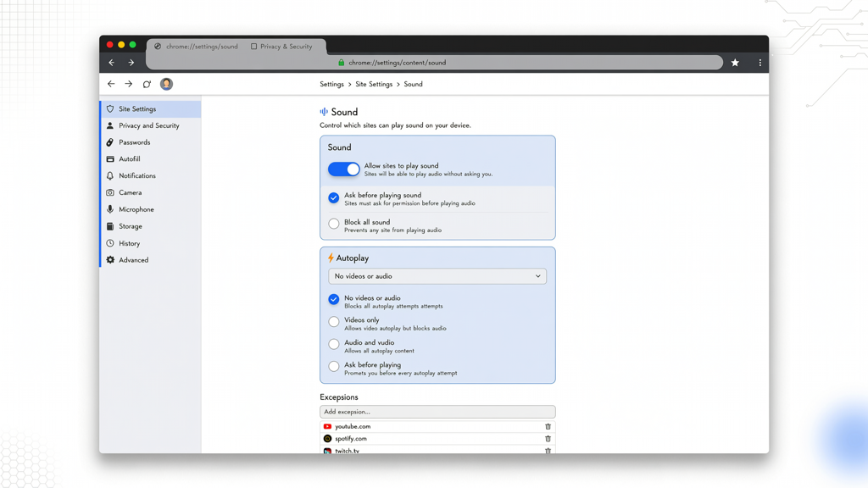Image resolution: width=868 pixels, height=488 pixels.
Task: Open the three-dot browser menu
Action: click(760, 63)
